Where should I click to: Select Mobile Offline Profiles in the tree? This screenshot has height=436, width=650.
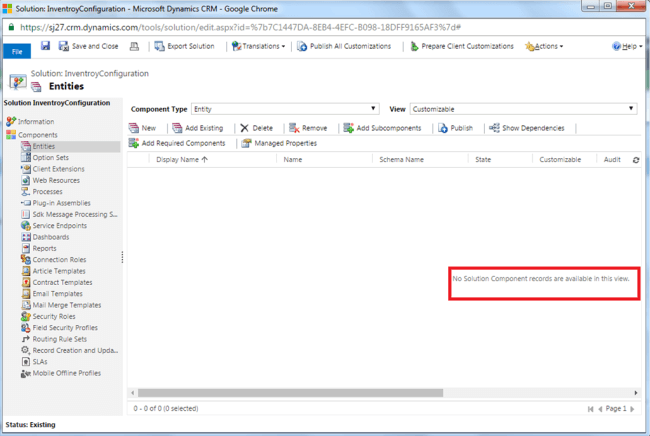(61, 373)
